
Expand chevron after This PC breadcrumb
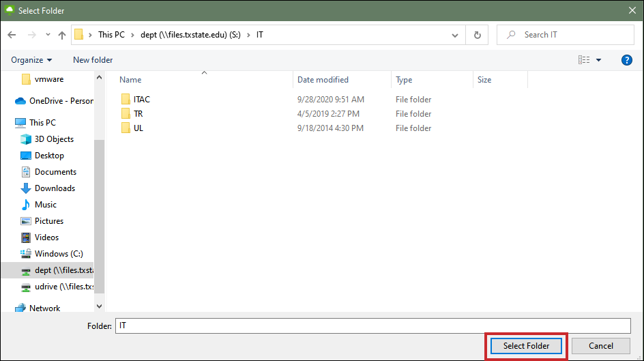tap(132, 35)
